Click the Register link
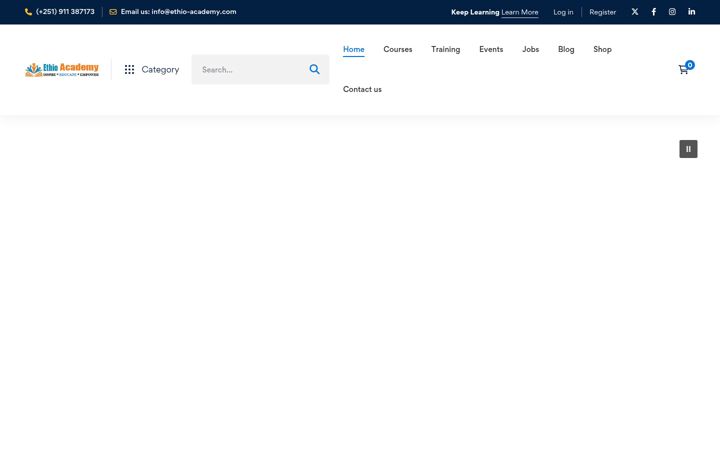This screenshot has width=720, height=450. click(x=602, y=12)
